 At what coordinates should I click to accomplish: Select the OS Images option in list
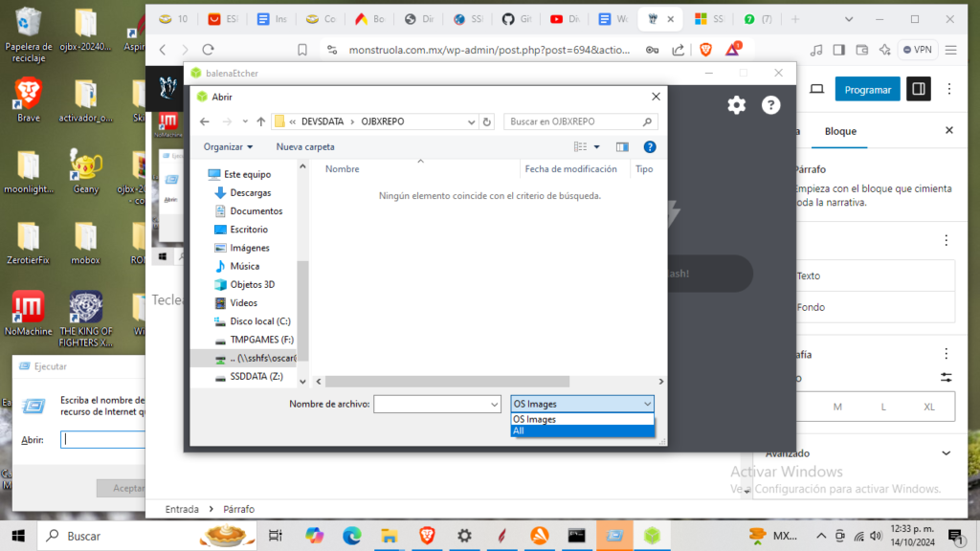(x=583, y=419)
